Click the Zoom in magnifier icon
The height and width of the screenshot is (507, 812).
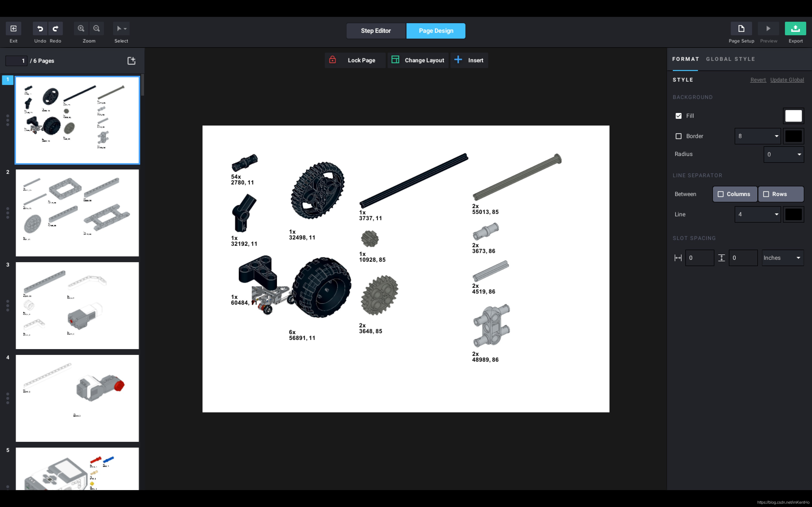pyautogui.click(x=81, y=29)
